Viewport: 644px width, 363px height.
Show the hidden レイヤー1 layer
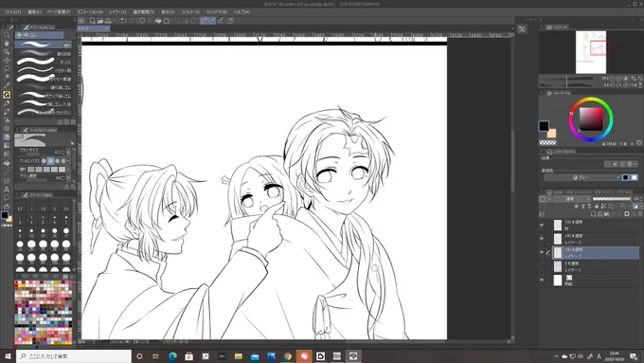pyautogui.click(x=542, y=266)
